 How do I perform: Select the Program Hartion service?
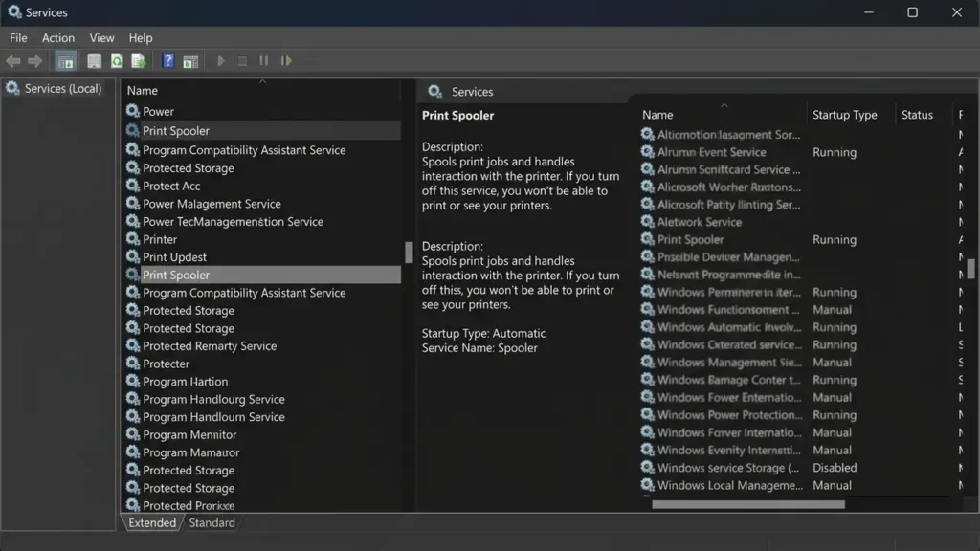point(262,382)
